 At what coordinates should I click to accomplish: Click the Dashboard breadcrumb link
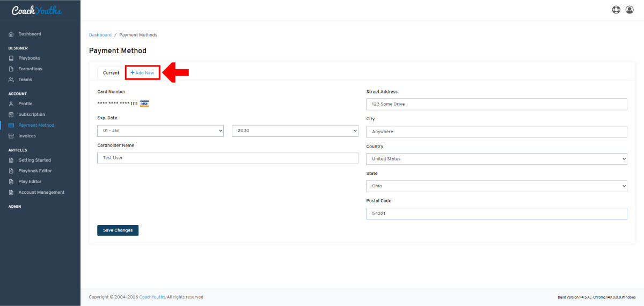100,35
